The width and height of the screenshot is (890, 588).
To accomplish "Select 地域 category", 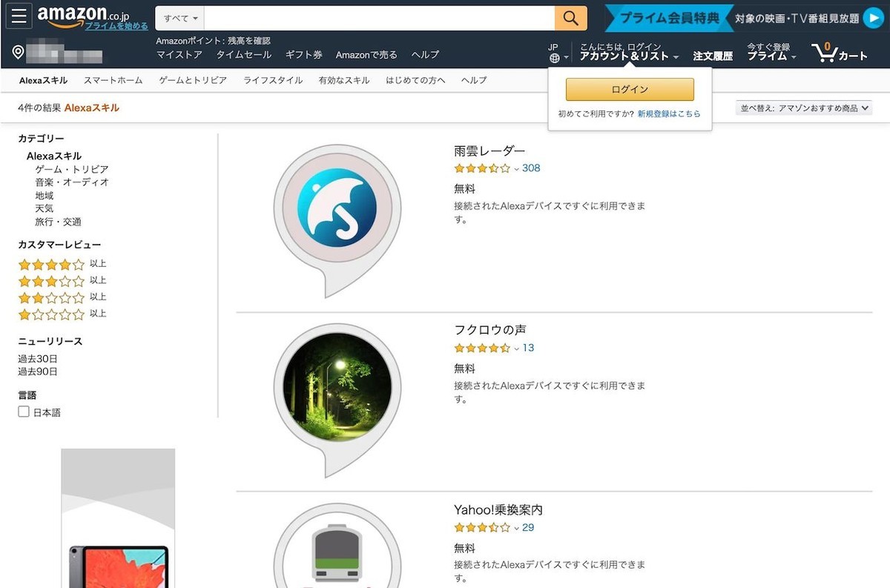I will (44, 196).
